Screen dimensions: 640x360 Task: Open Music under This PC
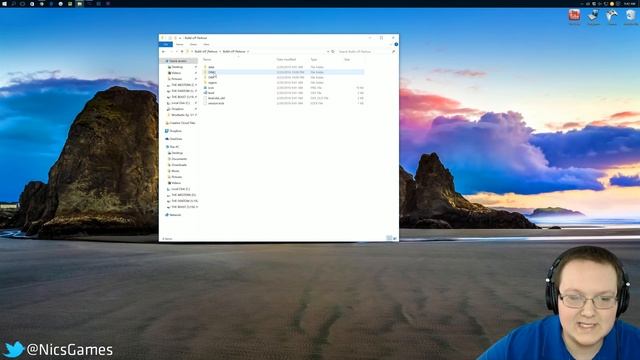(175, 171)
